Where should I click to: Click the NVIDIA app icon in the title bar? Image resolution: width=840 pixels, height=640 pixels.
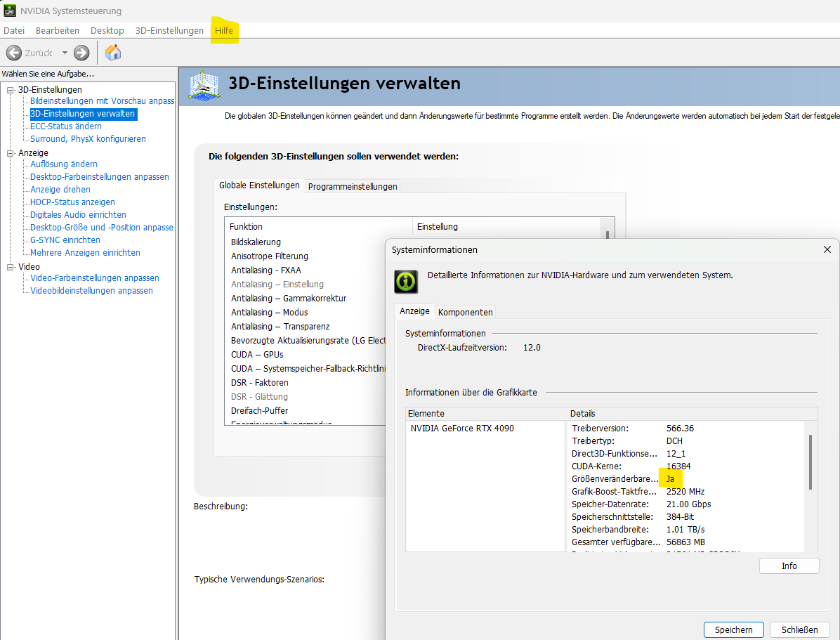click(x=10, y=10)
